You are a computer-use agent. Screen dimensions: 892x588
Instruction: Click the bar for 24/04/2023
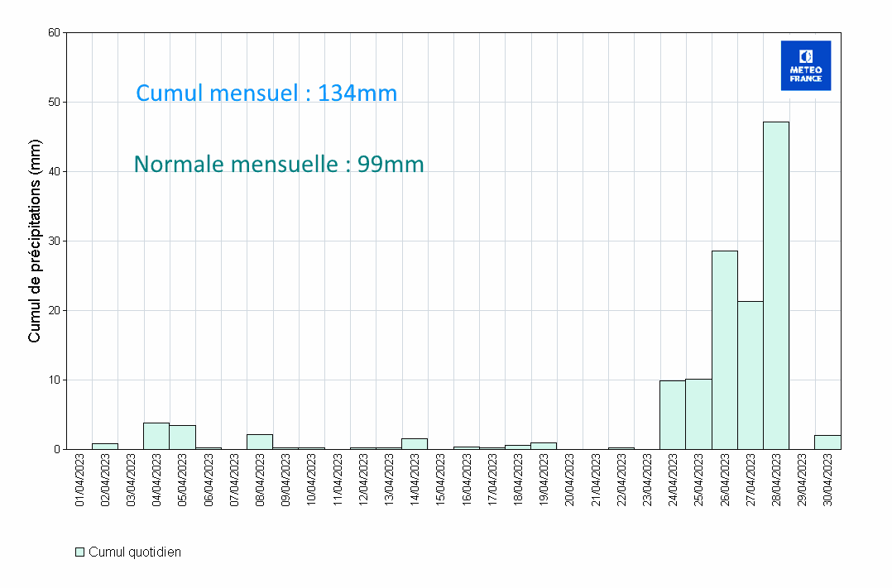click(x=673, y=414)
